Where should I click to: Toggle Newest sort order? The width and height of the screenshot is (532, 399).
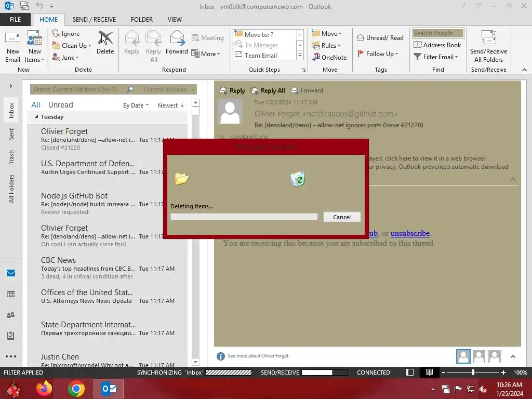pyautogui.click(x=170, y=105)
